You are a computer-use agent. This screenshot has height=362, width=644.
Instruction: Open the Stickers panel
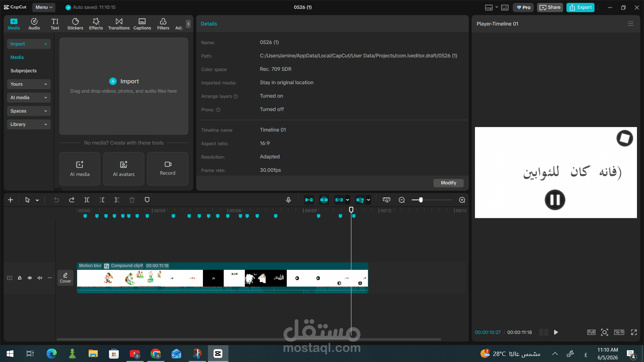tap(75, 24)
